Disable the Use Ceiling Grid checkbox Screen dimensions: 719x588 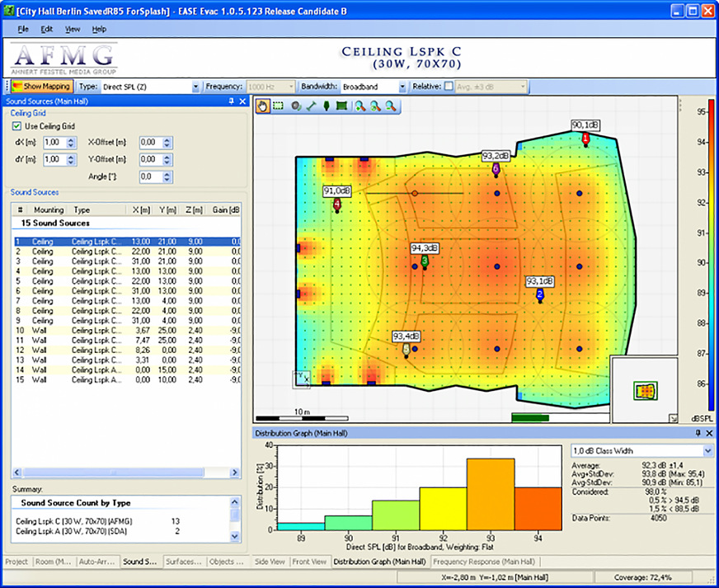tap(16, 126)
